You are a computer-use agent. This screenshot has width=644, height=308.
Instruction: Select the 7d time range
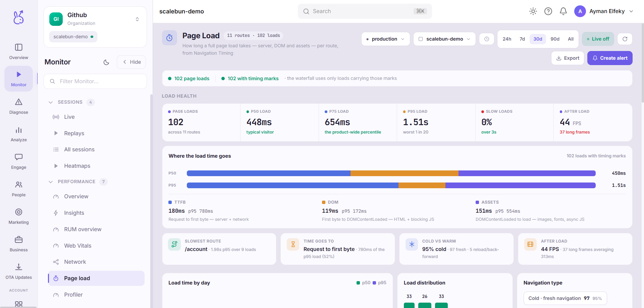522,39
